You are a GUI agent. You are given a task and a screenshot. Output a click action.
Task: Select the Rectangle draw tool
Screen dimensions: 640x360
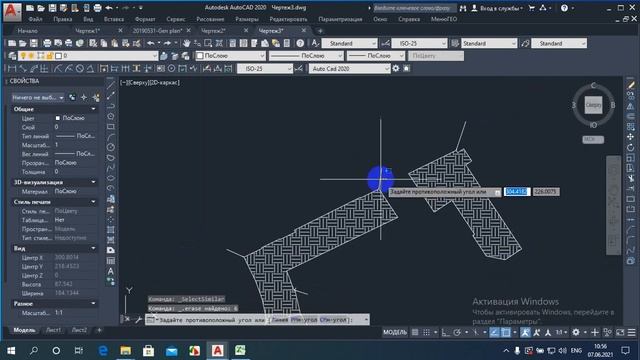click(x=111, y=127)
